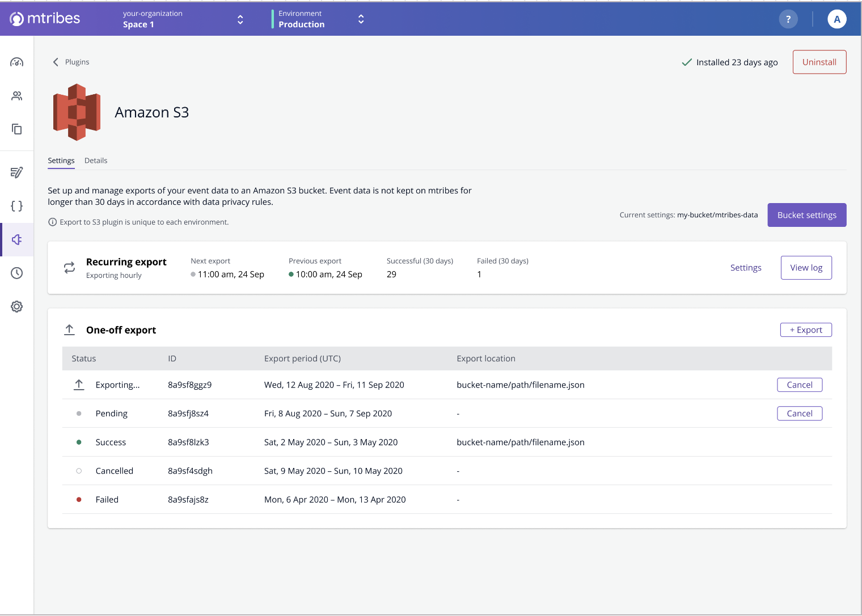
Task: Click the hollow Cancelled status dot
Action: 79,471
